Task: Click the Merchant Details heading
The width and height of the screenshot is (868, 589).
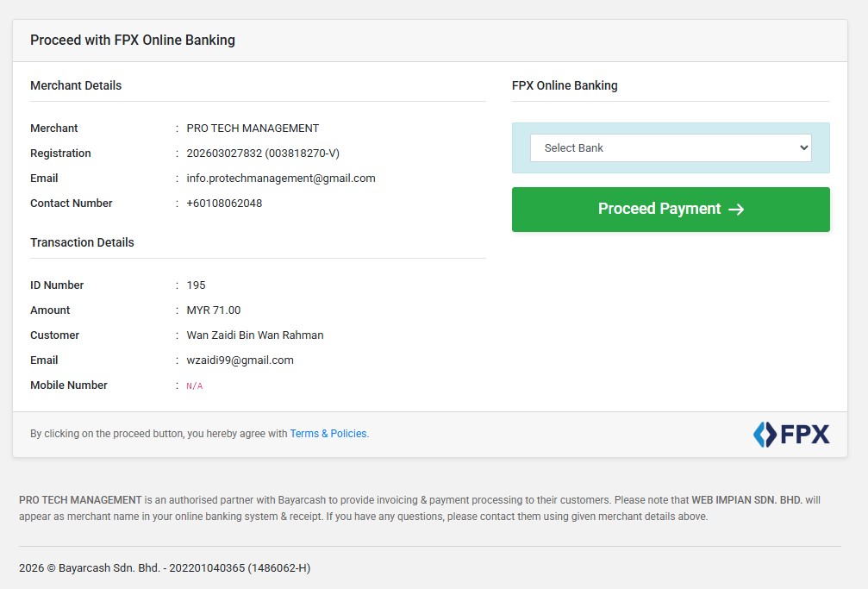Action: 76,85
